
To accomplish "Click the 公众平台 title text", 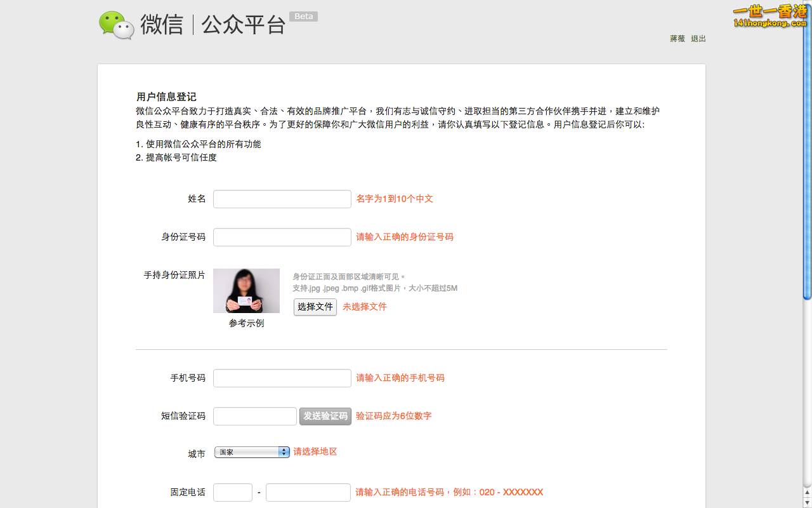I will click(244, 25).
